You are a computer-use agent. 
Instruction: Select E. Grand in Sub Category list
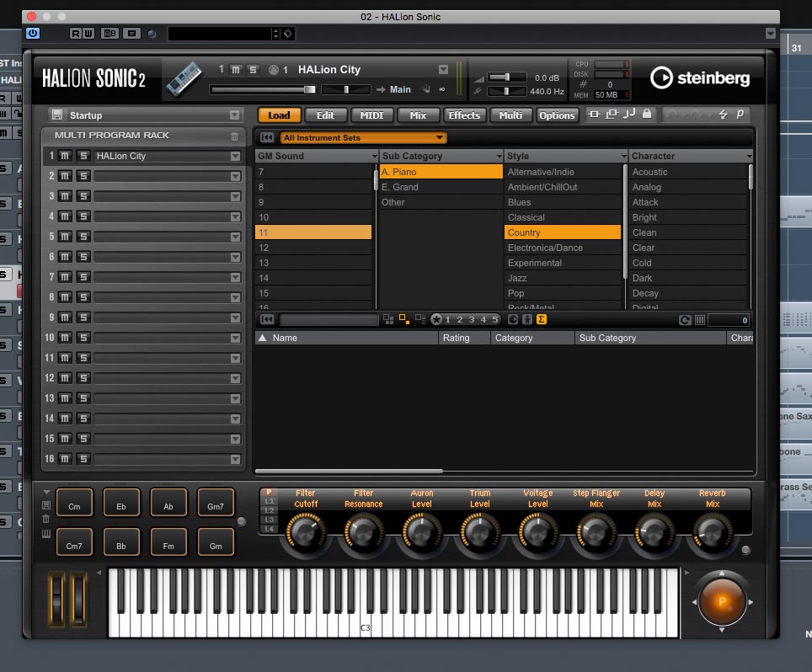tap(441, 187)
